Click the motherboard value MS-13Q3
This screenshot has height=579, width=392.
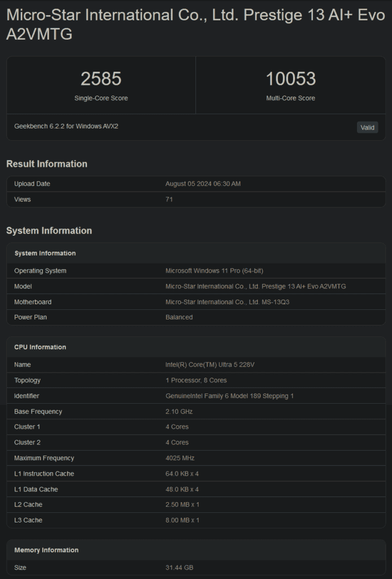(227, 302)
